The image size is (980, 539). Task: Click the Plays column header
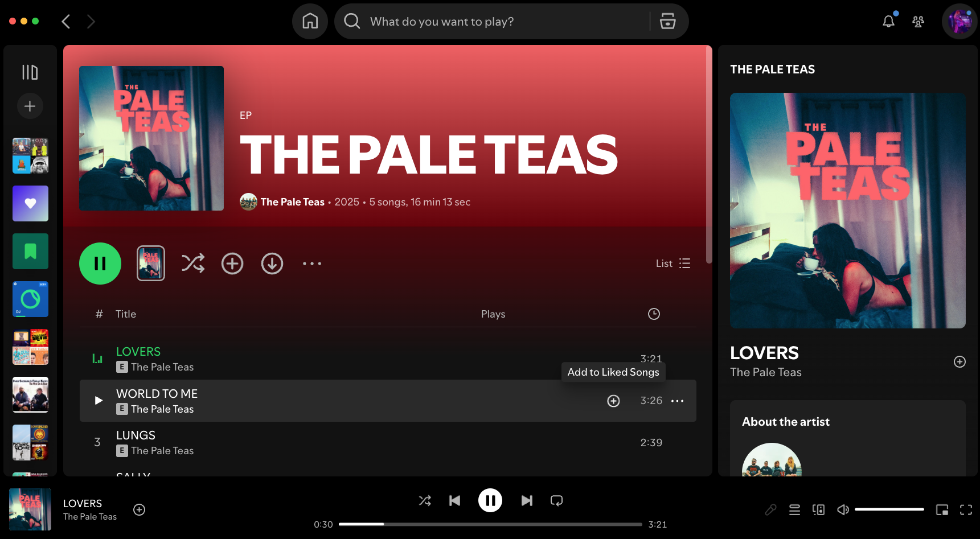[x=493, y=314]
